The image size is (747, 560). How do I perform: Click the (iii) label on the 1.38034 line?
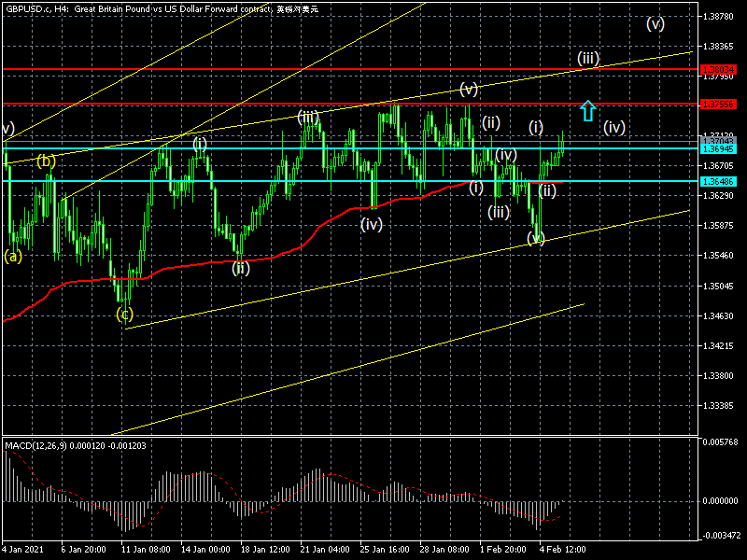pyautogui.click(x=588, y=59)
